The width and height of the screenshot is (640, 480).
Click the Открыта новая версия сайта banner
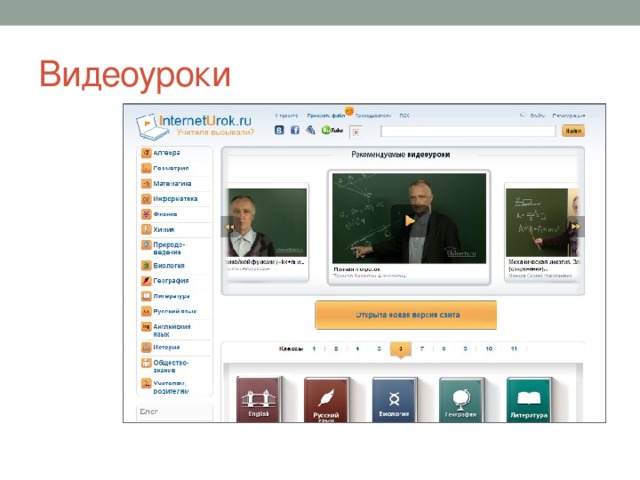click(406, 315)
